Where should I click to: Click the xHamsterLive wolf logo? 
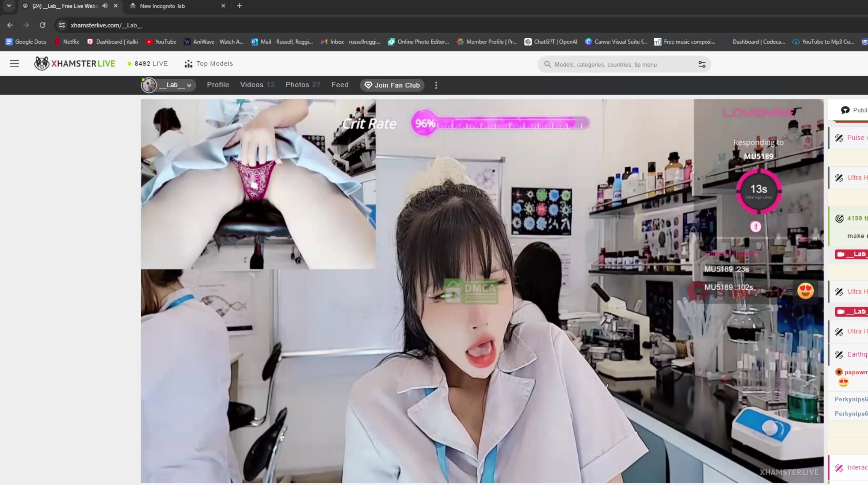41,63
